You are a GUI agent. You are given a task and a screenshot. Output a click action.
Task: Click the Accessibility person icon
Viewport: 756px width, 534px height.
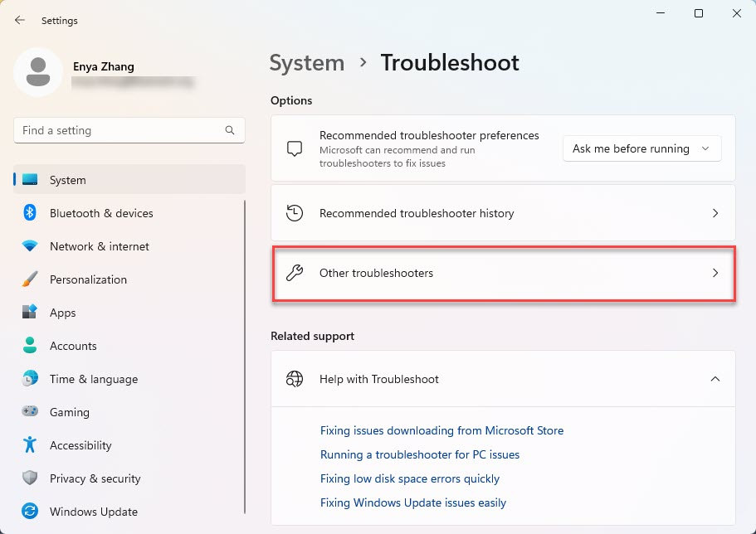pyautogui.click(x=30, y=445)
